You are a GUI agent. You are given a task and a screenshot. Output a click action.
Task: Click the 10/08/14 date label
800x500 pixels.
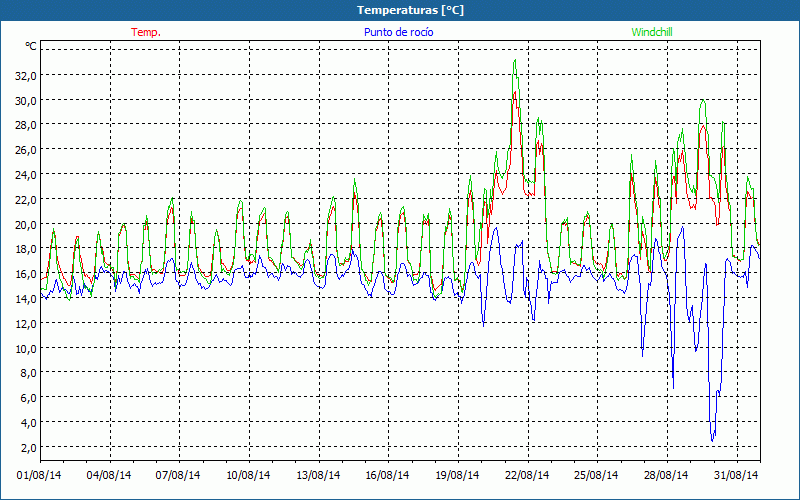coord(248,475)
